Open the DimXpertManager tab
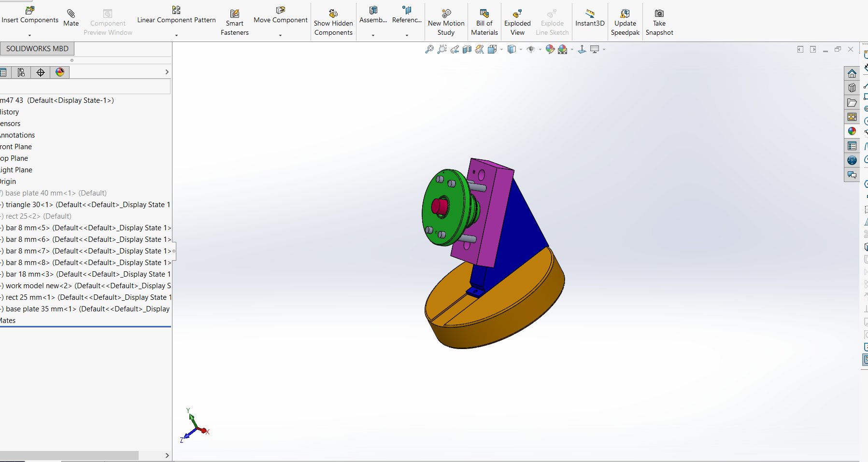The height and width of the screenshot is (462, 868). tap(41, 72)
